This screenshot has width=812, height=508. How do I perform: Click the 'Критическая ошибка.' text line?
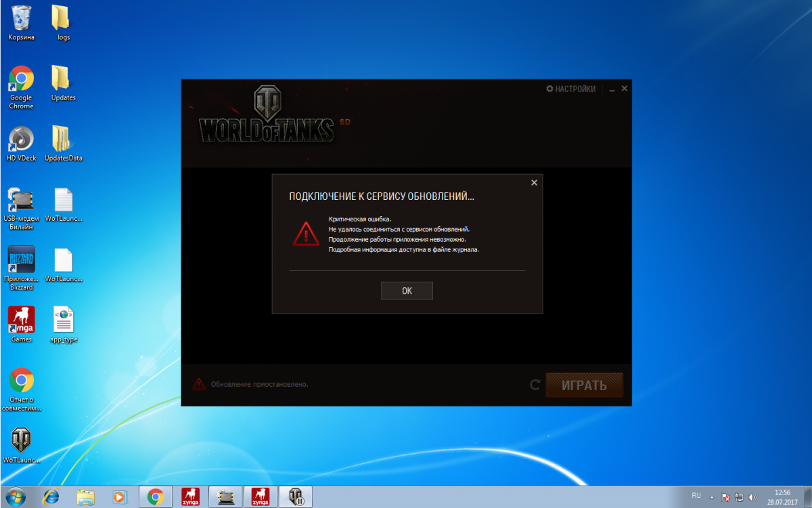point(360,219)
